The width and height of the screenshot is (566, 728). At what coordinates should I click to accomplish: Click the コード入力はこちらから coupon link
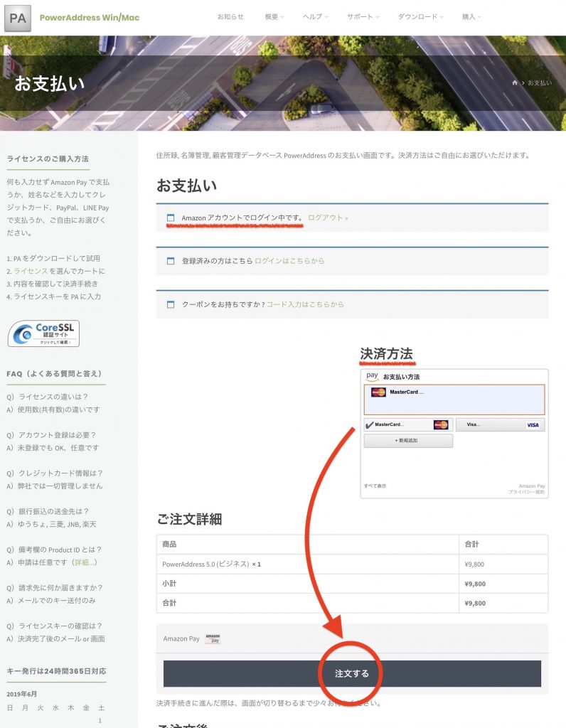[305, 304]
